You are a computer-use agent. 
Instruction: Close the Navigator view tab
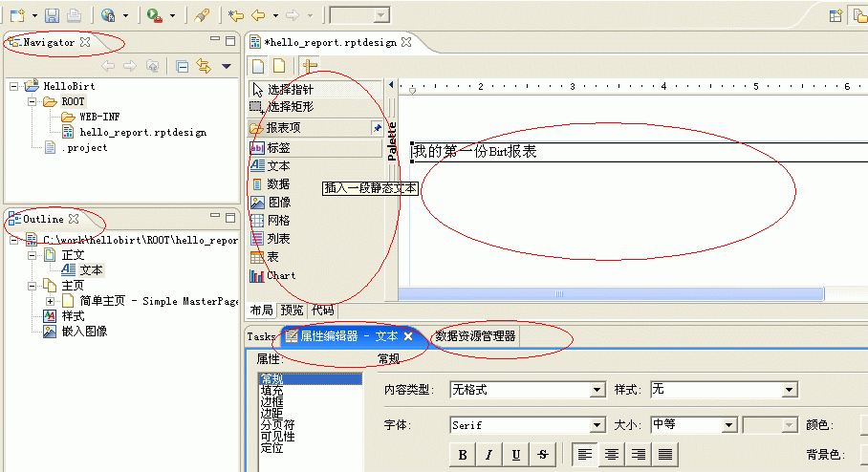(85, 42)
